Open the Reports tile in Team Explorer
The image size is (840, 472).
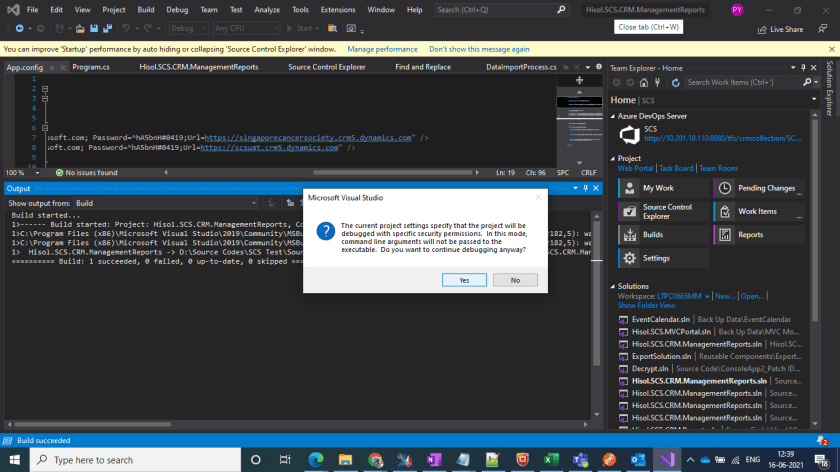coord(750,235)
